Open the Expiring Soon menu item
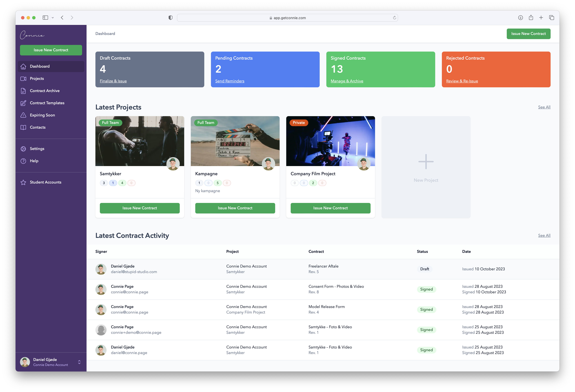This screenshot has width=575, height=392. tap(42, 115)
